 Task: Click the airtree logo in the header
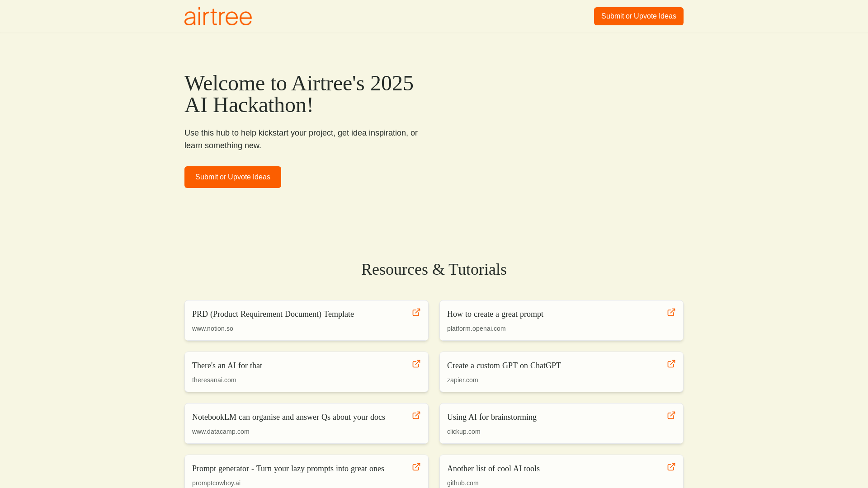point(218,16)
